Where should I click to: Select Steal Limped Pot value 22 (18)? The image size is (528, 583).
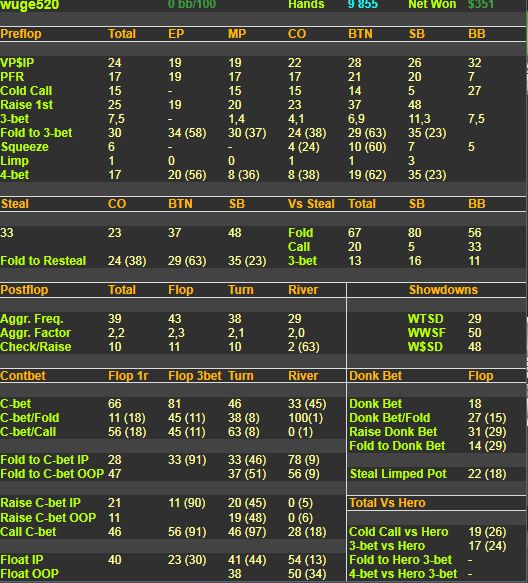click(487, 474)
